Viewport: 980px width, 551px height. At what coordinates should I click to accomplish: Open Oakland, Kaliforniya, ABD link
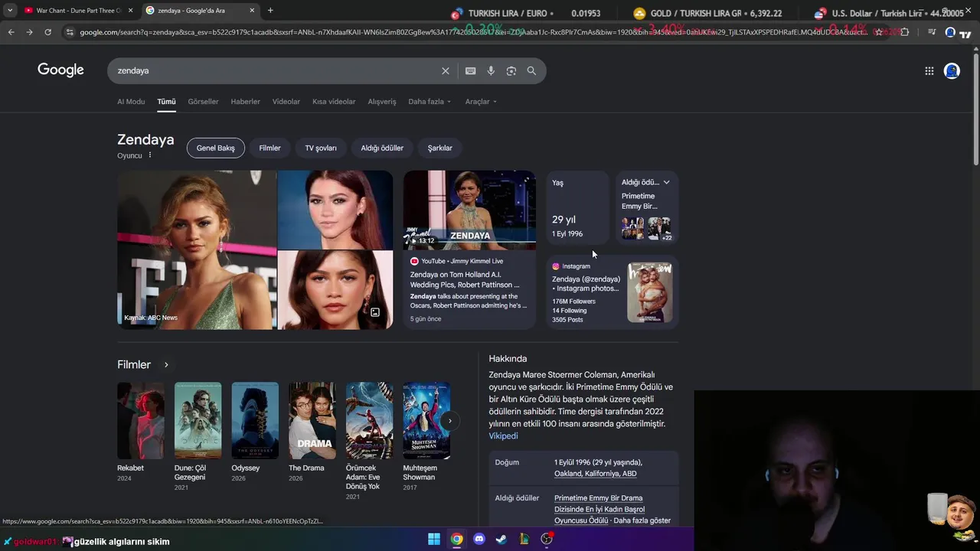pyautogui.click(x=596, y=474)
